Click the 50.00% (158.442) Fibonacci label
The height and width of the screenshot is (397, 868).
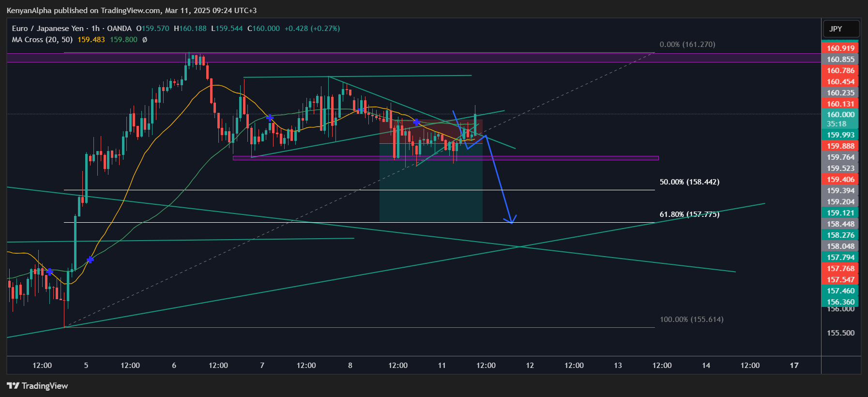[689, 182]
